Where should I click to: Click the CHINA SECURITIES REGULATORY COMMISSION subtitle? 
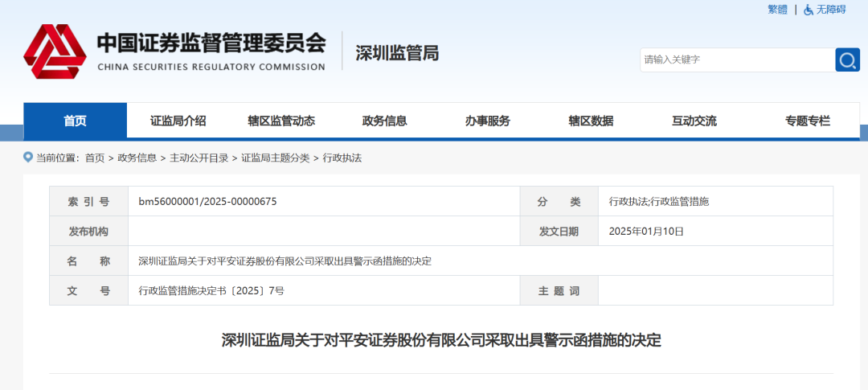(211, 67)
